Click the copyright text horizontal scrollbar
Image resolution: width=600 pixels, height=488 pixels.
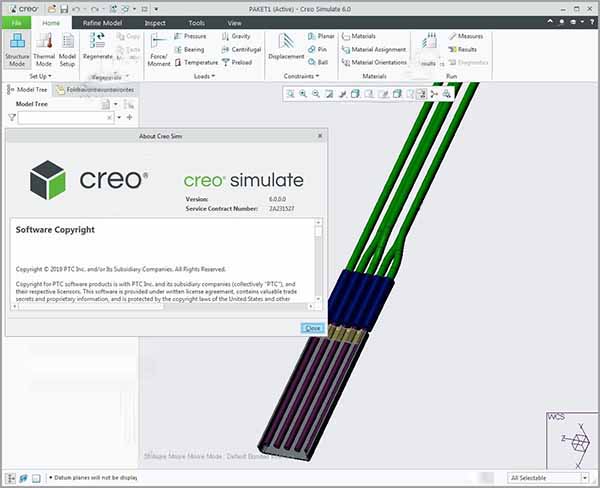coord(163,306)
